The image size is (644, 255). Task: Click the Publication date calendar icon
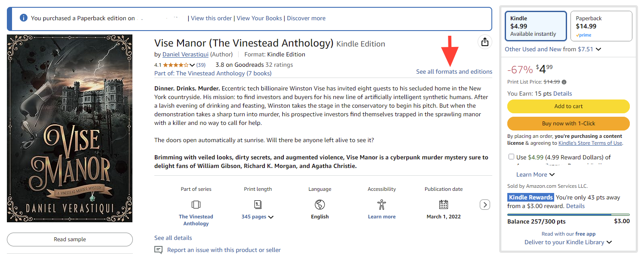click(x=444, y=204)
